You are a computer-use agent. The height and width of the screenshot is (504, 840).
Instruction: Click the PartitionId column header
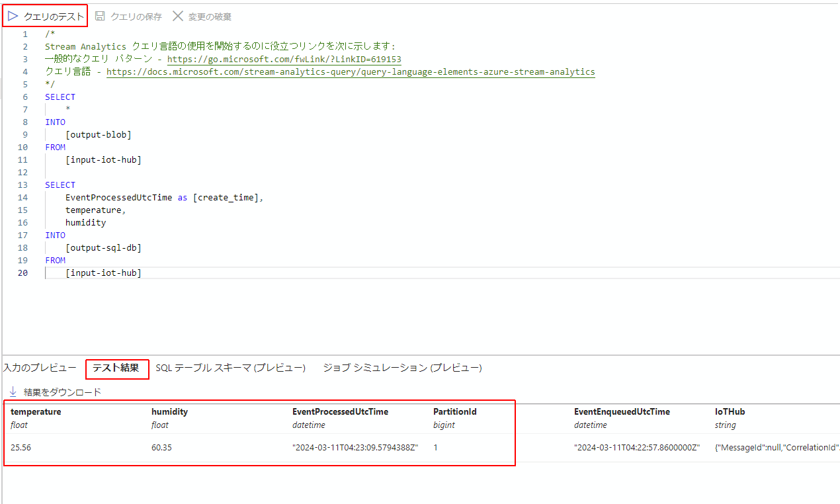pos(455,411)
